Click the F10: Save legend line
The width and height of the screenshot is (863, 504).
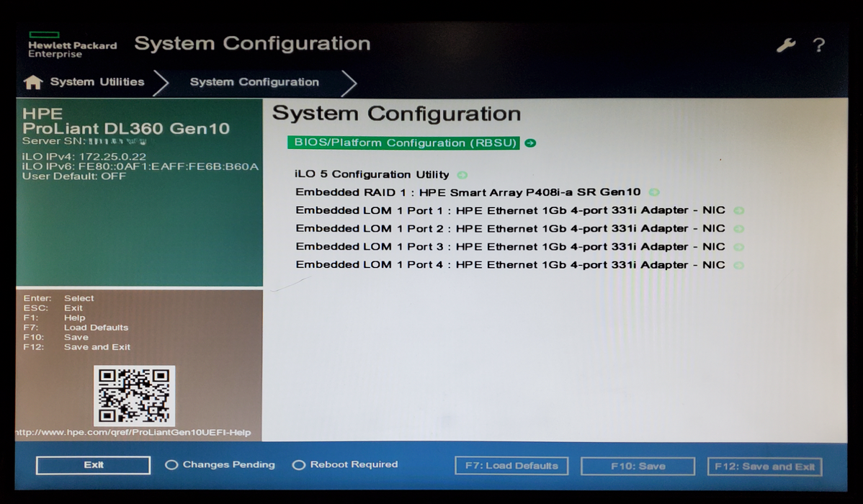click(x=56, y=337)
